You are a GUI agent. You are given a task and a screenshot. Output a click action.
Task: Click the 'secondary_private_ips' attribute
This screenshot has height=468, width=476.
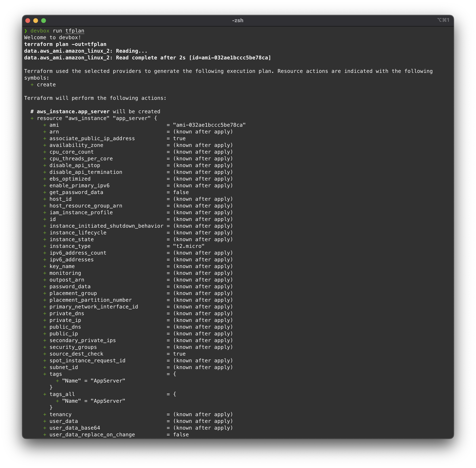83,341
